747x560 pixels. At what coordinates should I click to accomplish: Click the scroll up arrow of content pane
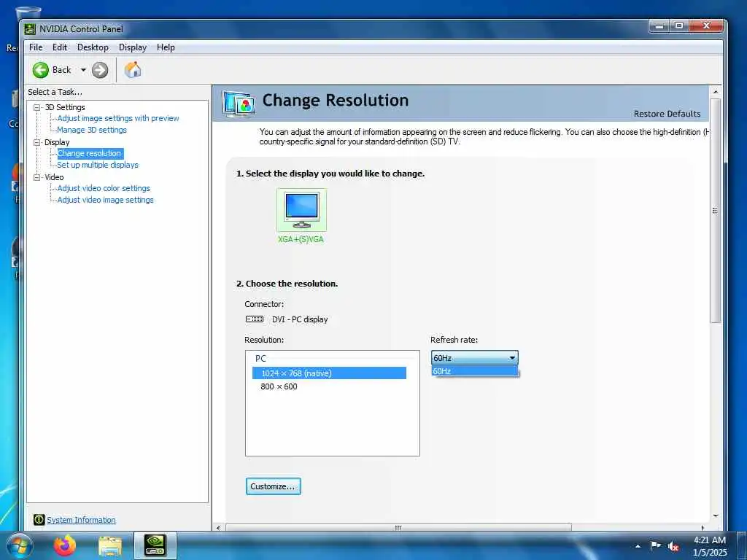pos(715,91)
